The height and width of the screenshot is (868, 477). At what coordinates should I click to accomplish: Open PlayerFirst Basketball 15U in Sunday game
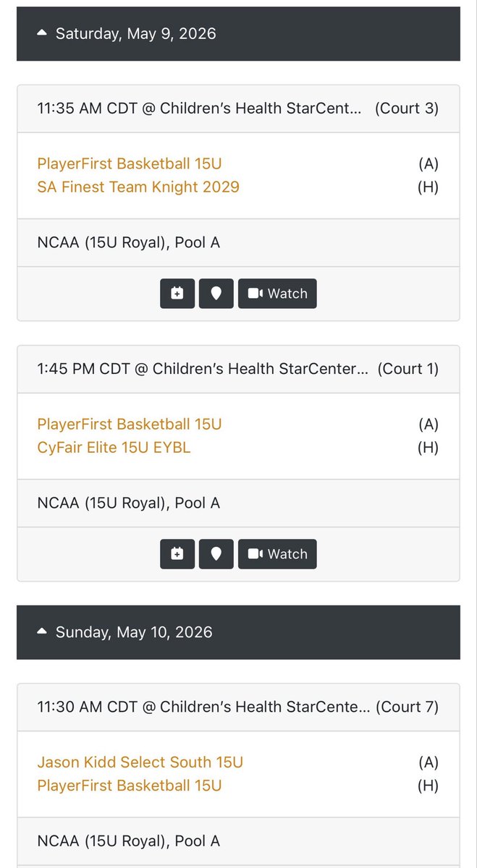click(x=130, y=786)
